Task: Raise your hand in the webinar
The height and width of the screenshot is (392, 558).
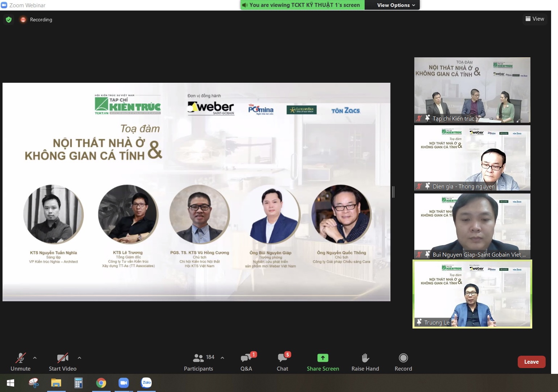Action: (x=365, y=362)
